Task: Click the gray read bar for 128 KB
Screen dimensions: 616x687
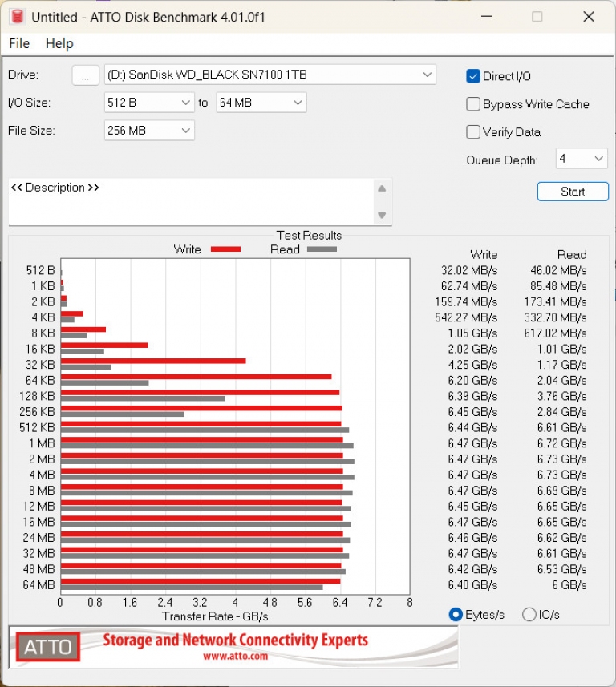Action: [143, 398]
